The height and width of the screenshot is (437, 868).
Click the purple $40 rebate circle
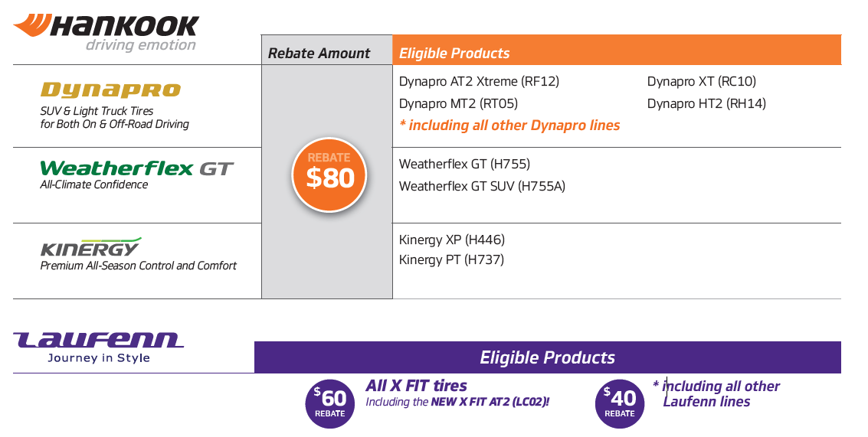click(x=620, y=404)
